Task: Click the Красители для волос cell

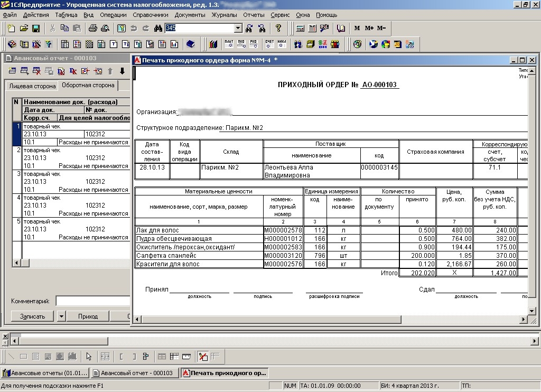Action: pyautogui.click(x=199, y=264)
